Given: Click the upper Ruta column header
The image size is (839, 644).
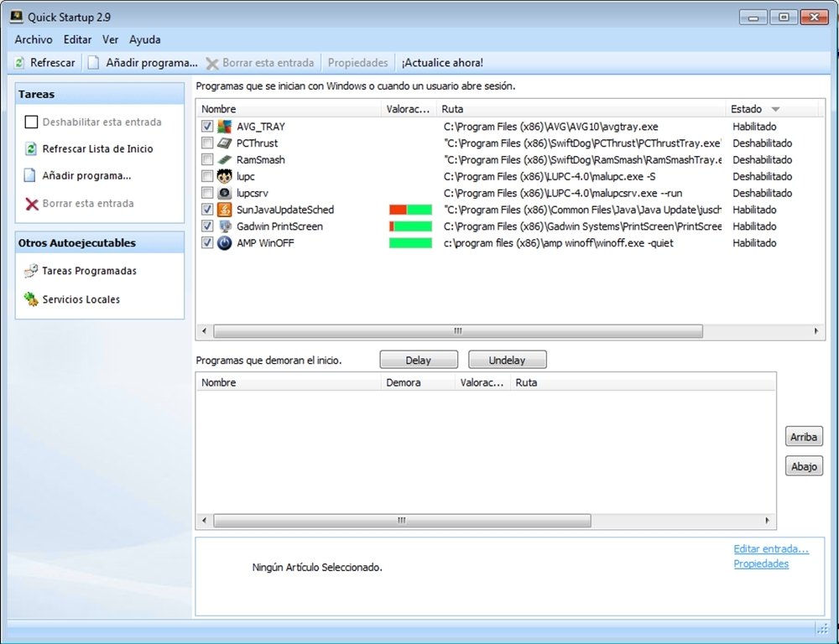Looking at the screenshot, I should [x=581, y=109].
